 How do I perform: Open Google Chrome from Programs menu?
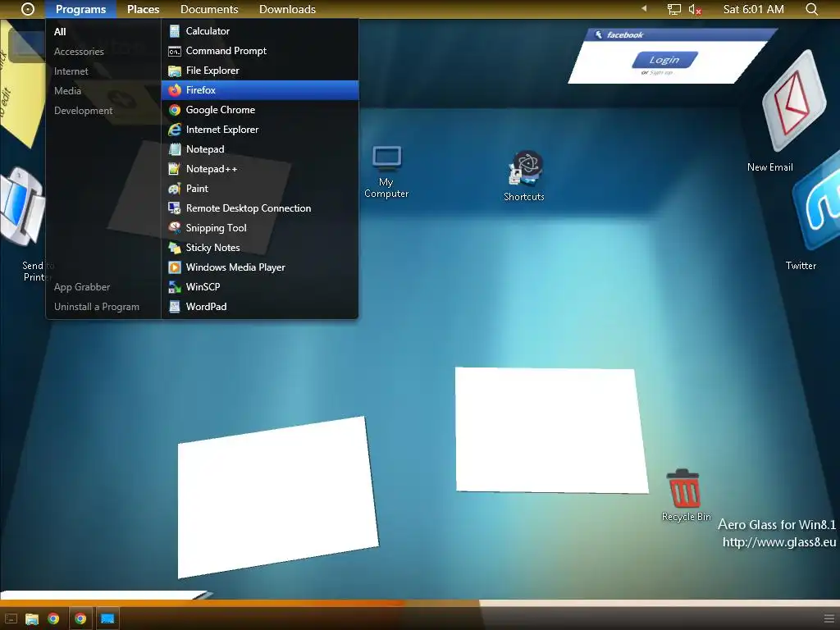coord(260,110)
